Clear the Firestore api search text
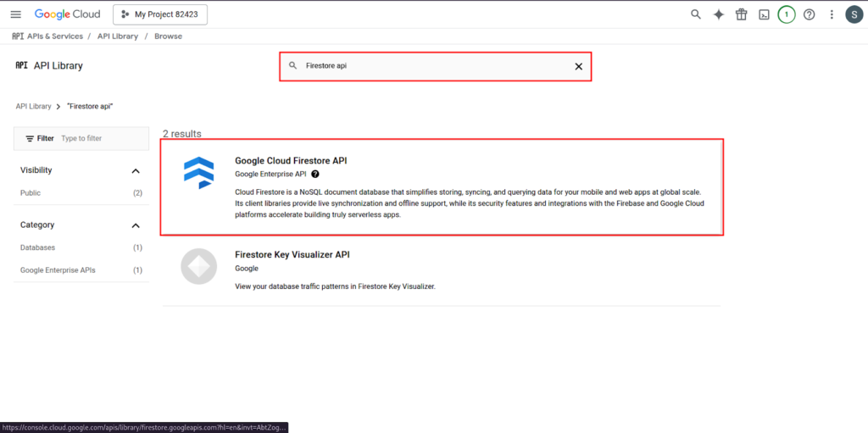This screenshot has height=433, width=868. pyautogui.click(x=578, y=66)
